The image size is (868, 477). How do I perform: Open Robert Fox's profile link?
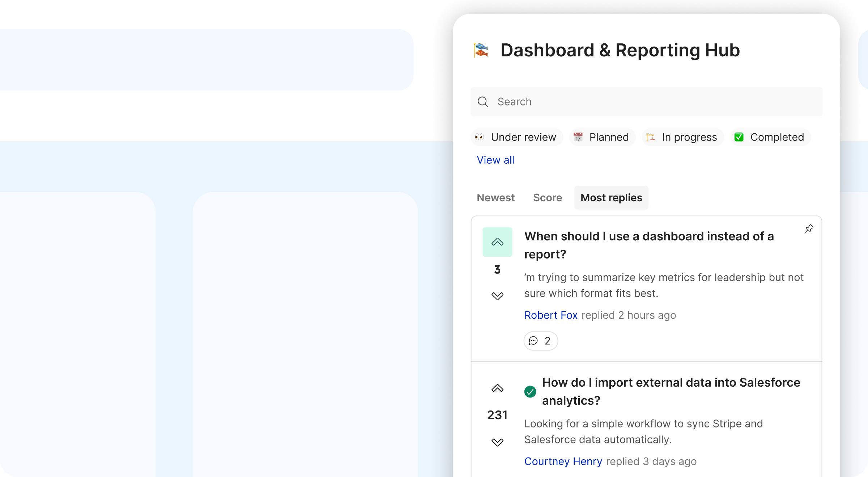click(550, 315)
